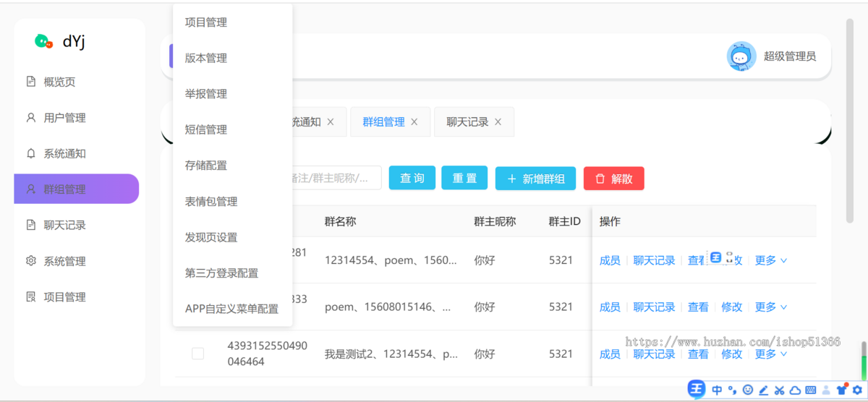
Task: Click the 新增群组 add group button
Action: tap(535, 179)
